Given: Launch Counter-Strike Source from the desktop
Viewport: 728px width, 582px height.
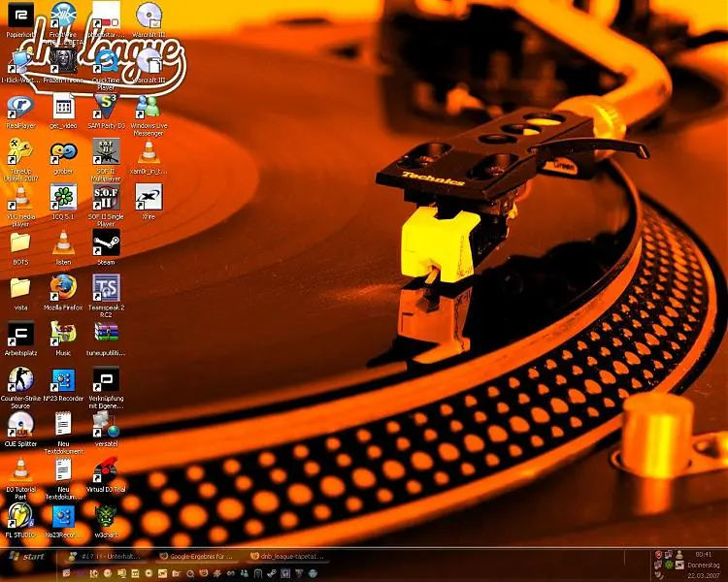Looking at the screenshot, I should click(20, 379).
